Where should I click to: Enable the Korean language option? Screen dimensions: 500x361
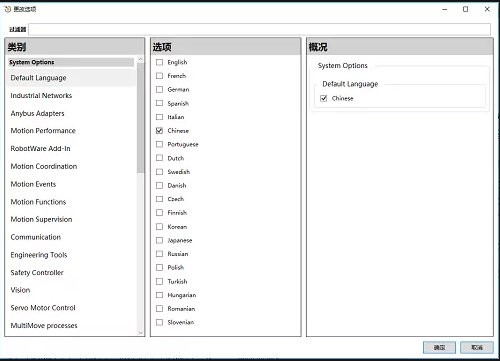pos(160,227)
